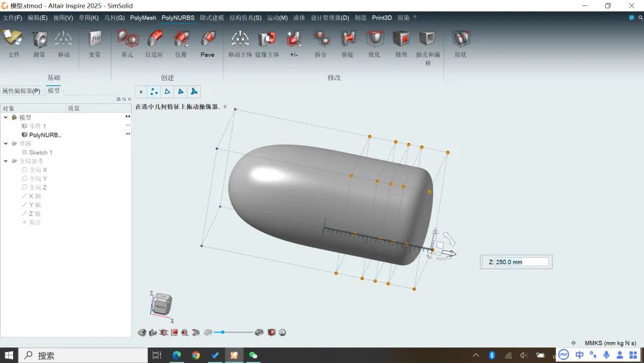Switch to the 属性编辑器(P) panel tab
644x363 pixels.
click(x=21, y=91)
